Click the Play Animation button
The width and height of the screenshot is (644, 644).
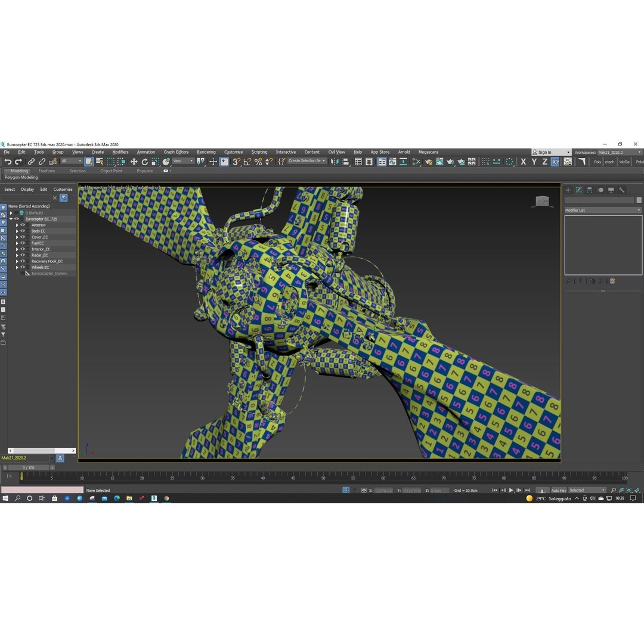pos(512,490)
